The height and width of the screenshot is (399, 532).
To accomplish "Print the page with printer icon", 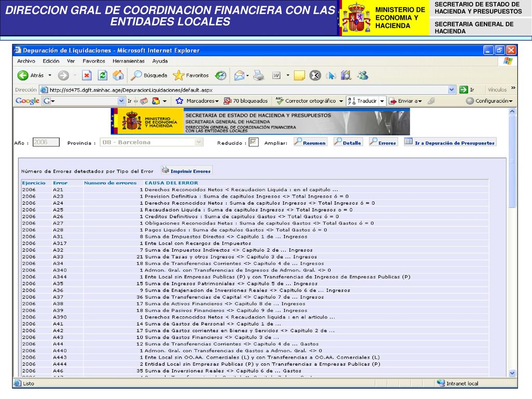I will [259, 75].
